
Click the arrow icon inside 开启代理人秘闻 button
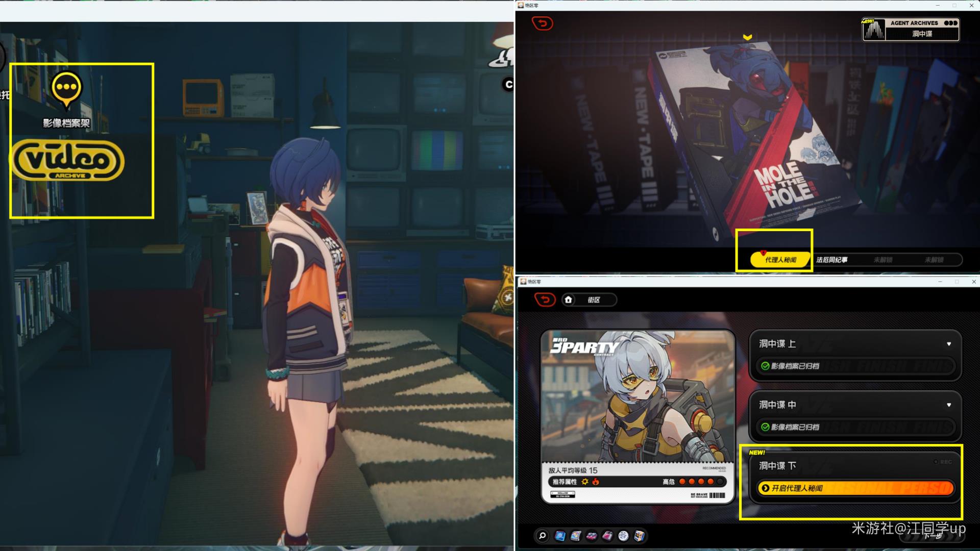[x=765, y=488]
